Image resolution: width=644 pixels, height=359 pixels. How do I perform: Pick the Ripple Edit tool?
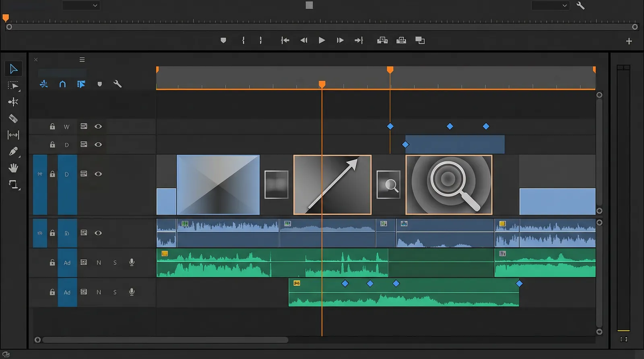[x=13, y=102]
